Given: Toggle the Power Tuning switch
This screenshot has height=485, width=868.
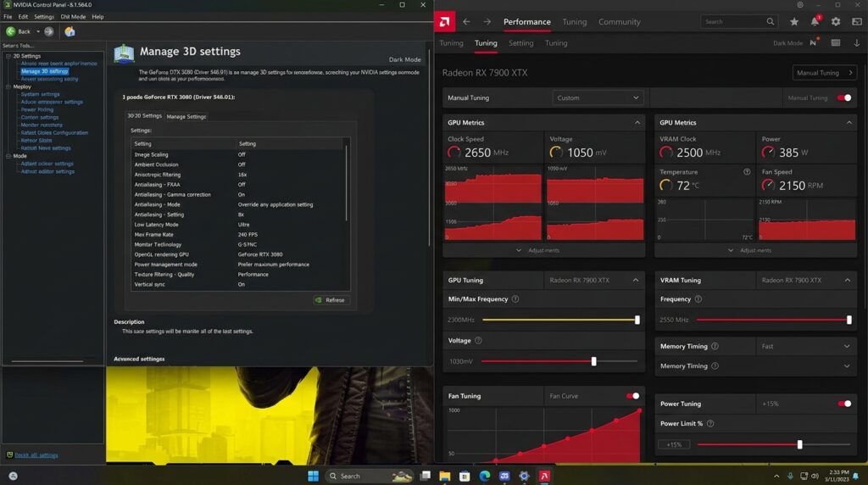Looking at the screenshot, I should (844, 404).
